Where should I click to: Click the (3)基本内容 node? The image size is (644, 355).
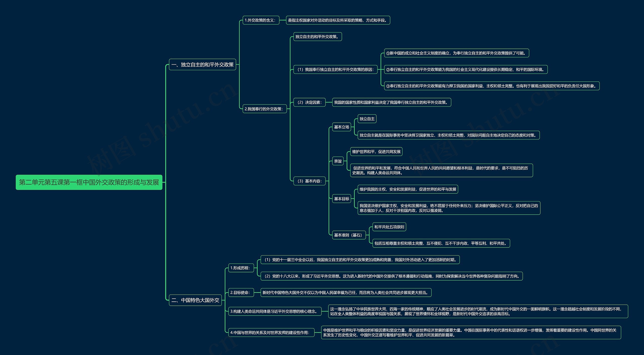click(309, 181)
